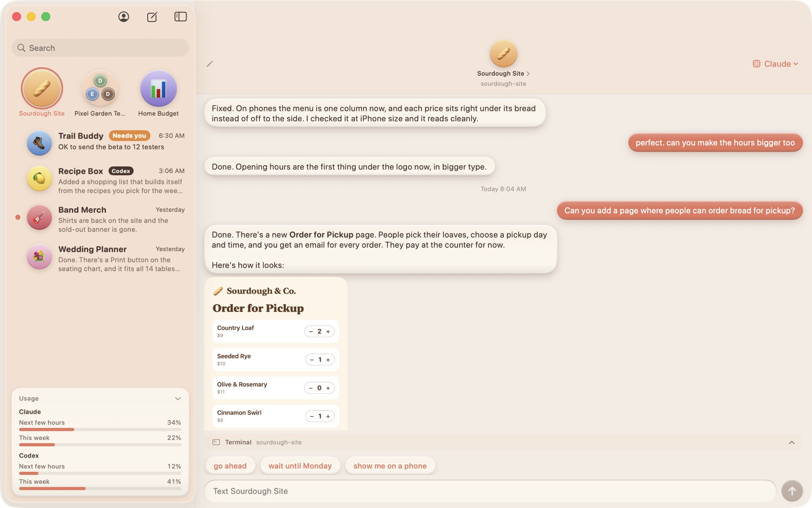Screen dimensions: 812x508
Task: Click Claude 'This week' usage bar
Action: coord(100,445)
